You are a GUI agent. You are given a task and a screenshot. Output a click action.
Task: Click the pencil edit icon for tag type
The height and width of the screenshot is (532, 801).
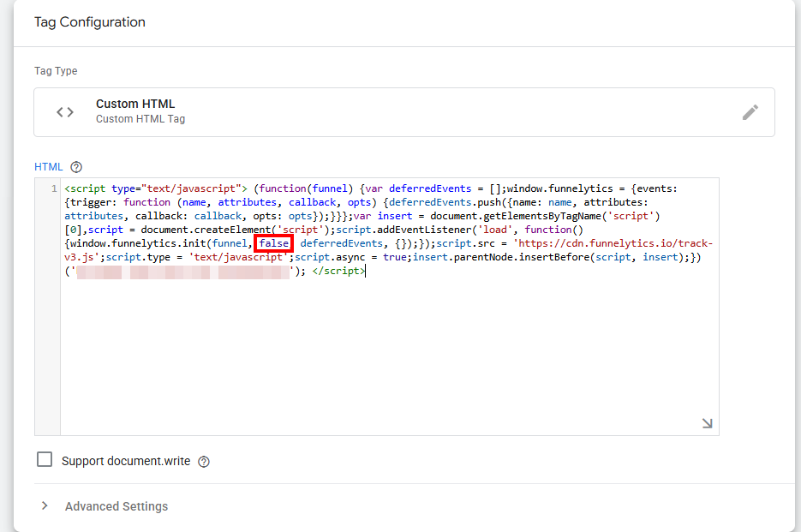coord(750,112)
